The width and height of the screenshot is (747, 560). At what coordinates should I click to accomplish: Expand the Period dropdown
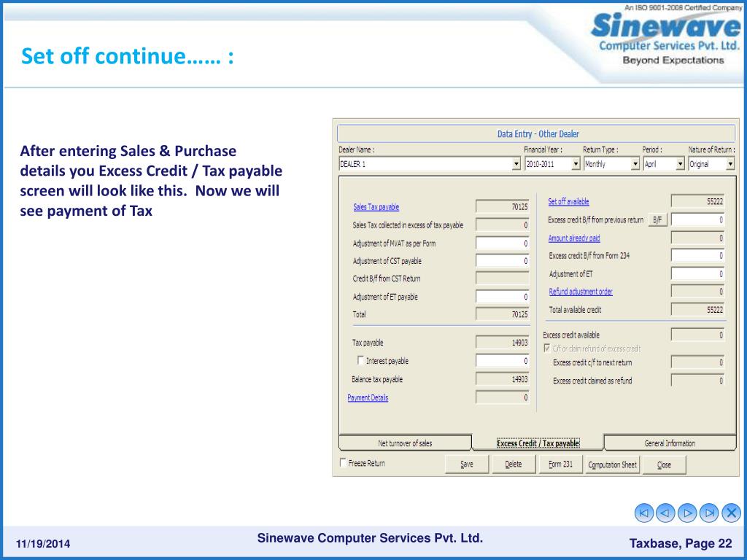(x=681, y=164)
